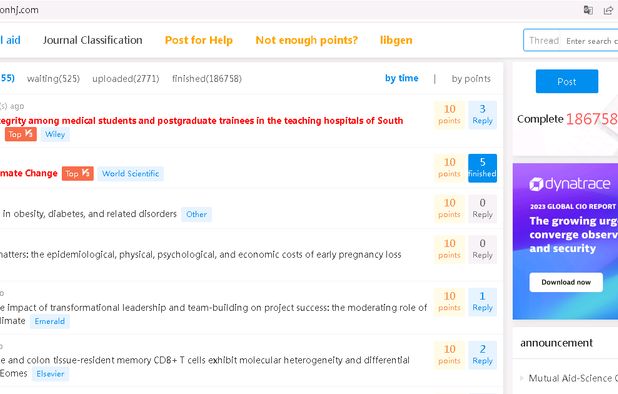This screenshot has width=618, height=394.
Task: Click Download now in dynatrace ad
Action: coord(566,282)
